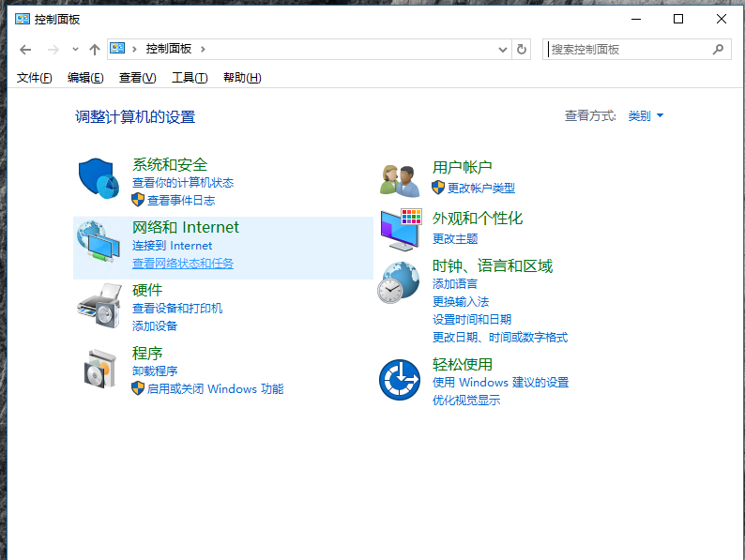745x560 pixels.
Task: Click 查看网络状态和任务 link
Action: pyautogui.click(x=183, y=264)
